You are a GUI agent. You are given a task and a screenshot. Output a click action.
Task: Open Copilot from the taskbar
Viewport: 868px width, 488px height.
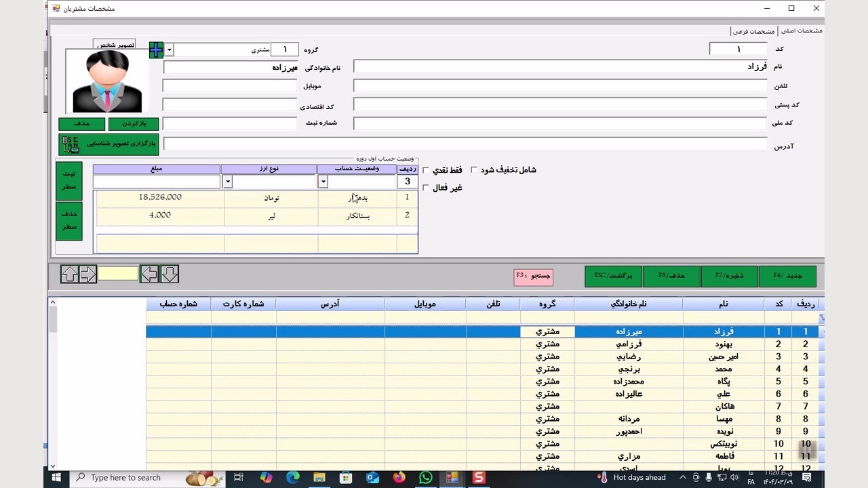tap(266, 478)
